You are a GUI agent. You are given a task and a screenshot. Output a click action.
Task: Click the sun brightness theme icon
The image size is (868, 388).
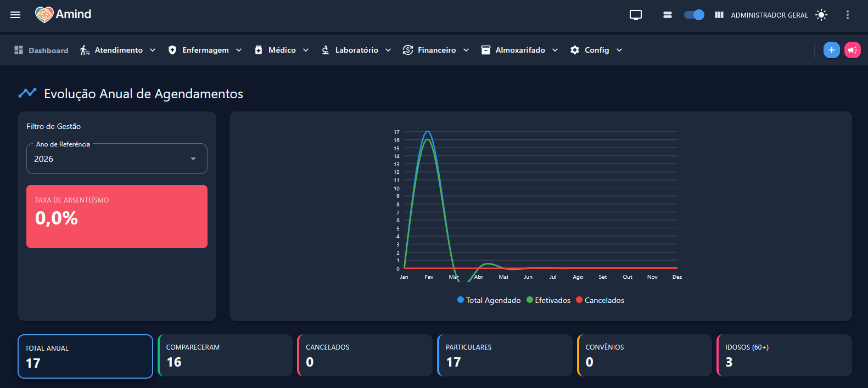coord(821,15)
